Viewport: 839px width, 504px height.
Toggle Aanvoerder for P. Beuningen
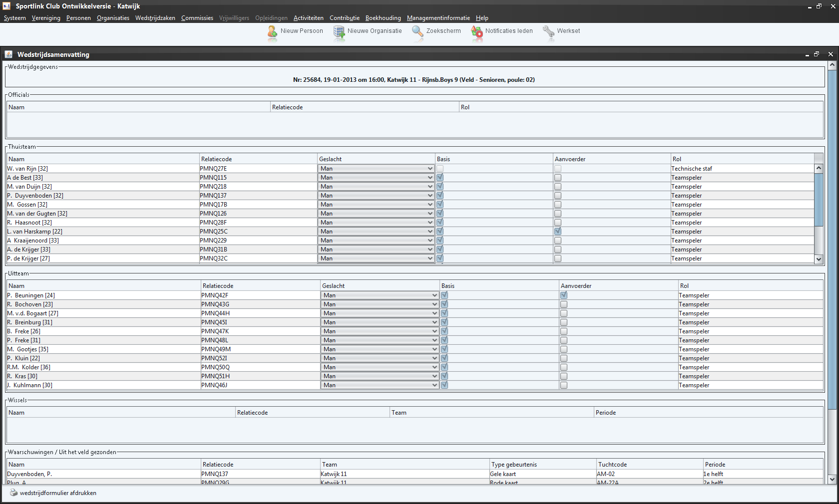[x=564, y=295]
